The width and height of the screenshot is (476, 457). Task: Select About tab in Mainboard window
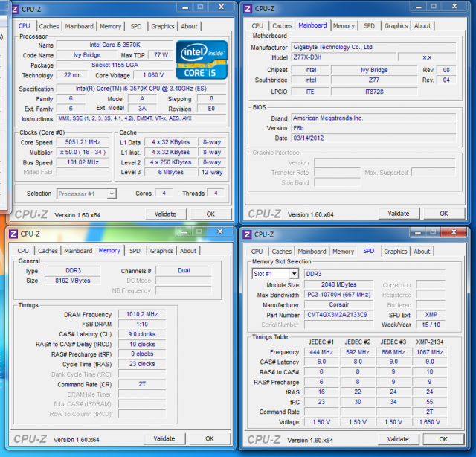click(422, 26)
